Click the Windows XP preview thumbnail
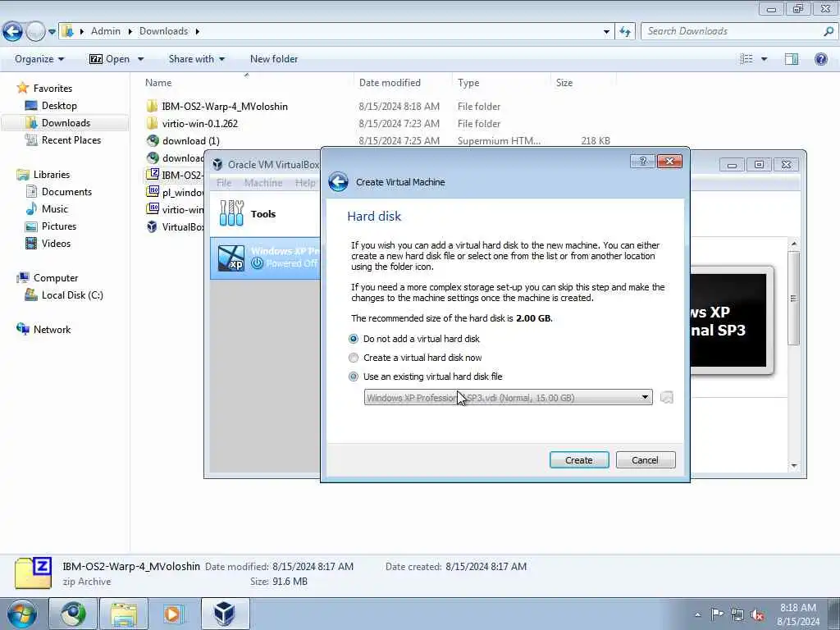840x630 pixels. (x=729, y=321)
